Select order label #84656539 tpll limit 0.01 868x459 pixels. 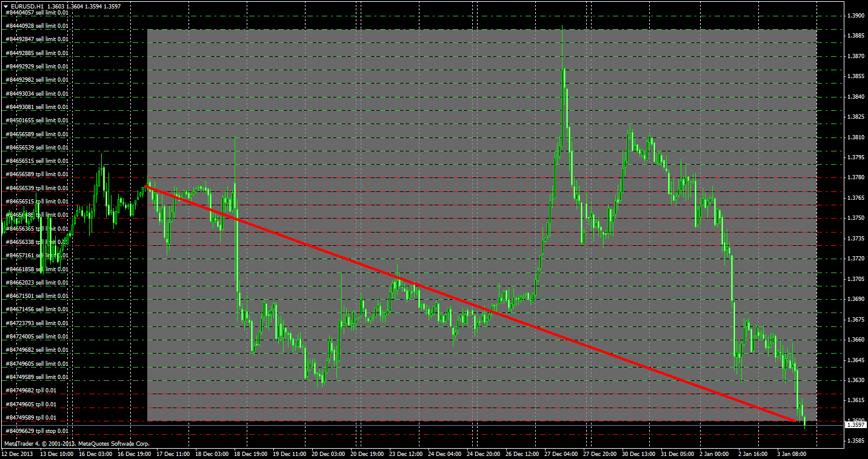point(37,188)
